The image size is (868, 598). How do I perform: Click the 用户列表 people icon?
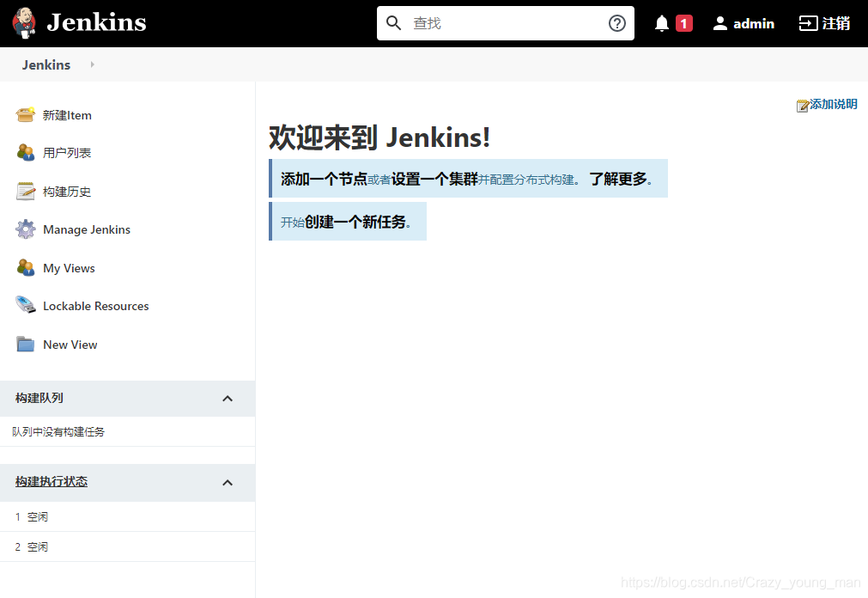pyautogui.click(x=26, y=152)
